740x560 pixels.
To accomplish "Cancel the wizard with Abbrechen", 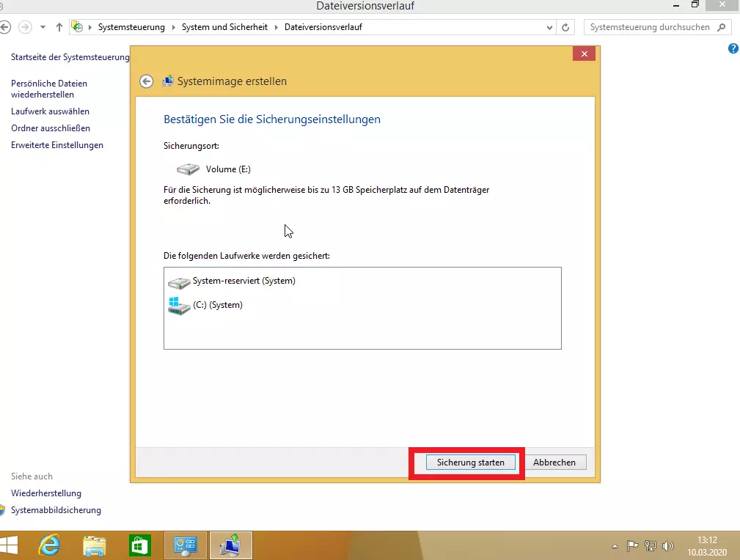I will tap(554, 463).
